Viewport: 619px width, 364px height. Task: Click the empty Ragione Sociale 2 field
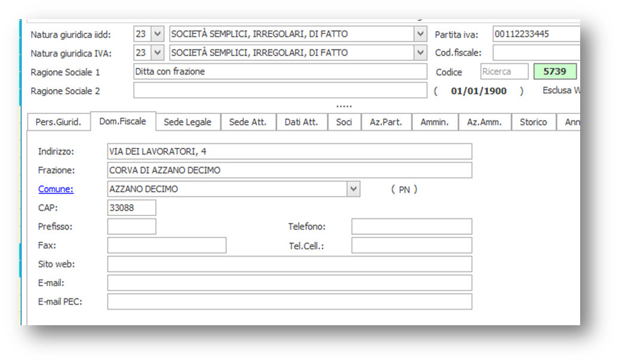[280, 90]
